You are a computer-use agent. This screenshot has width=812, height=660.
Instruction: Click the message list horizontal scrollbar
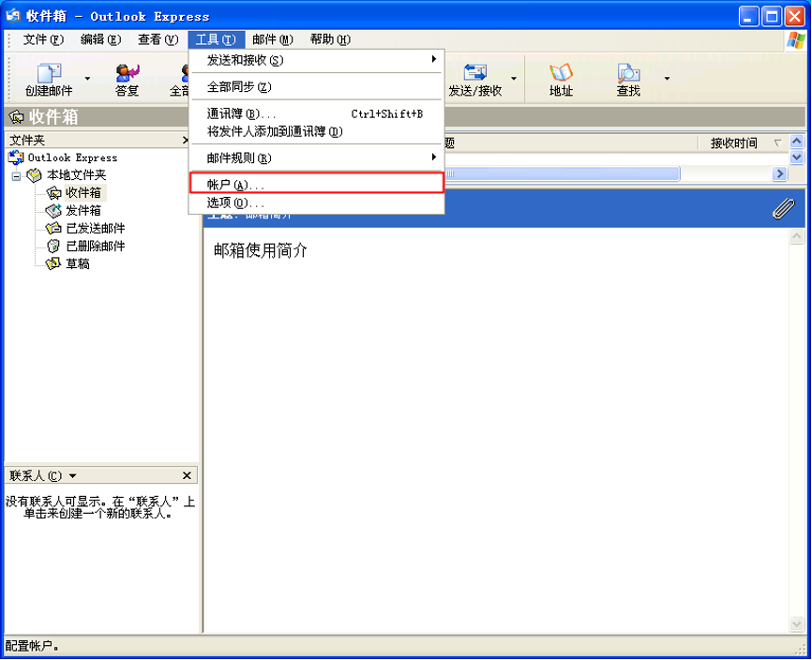tap(563, 174)
